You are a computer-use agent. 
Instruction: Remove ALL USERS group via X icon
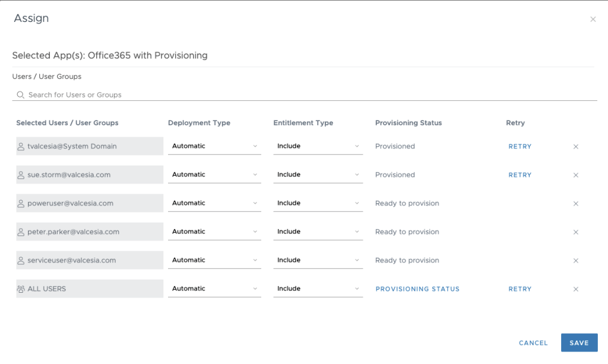(575, 289)
